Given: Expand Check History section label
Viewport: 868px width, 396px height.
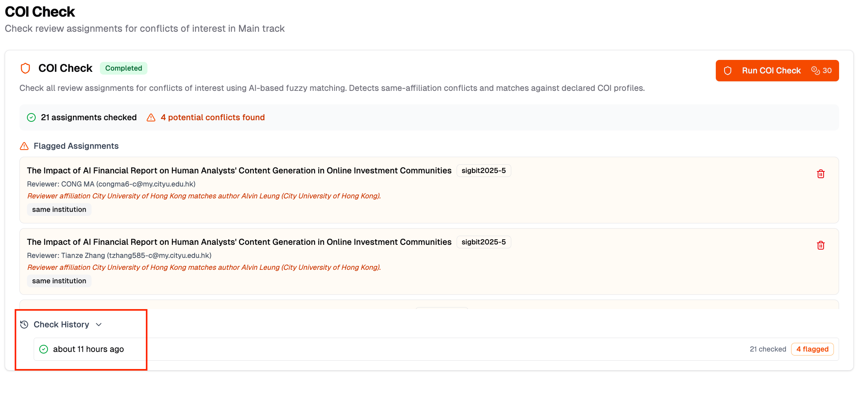Looking at the screenshot, I should (x=61, y=325).
